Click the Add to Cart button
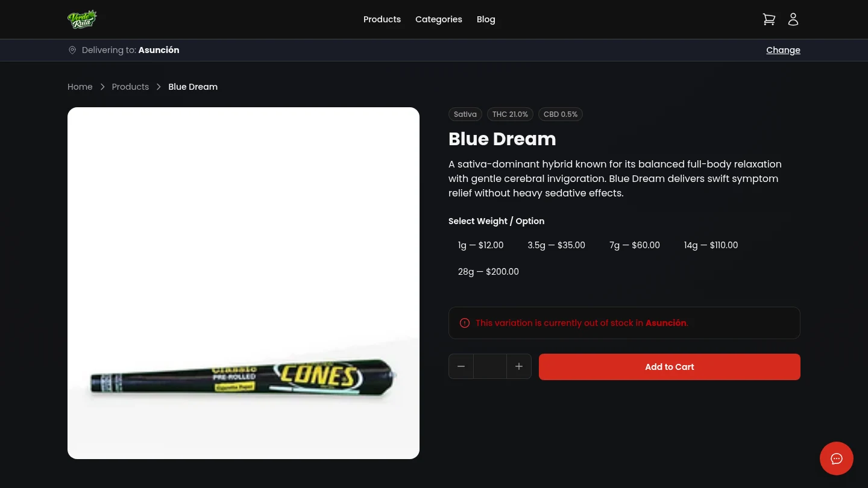 669,367
